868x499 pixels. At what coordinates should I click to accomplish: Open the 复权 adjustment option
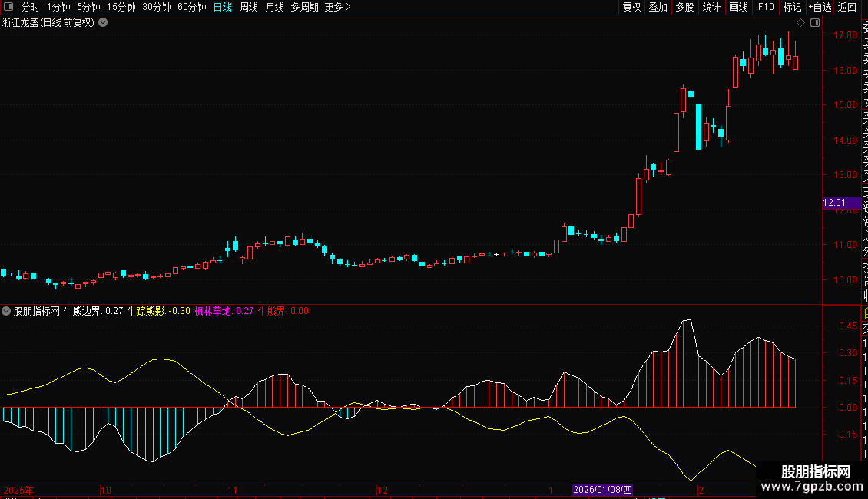631,7
